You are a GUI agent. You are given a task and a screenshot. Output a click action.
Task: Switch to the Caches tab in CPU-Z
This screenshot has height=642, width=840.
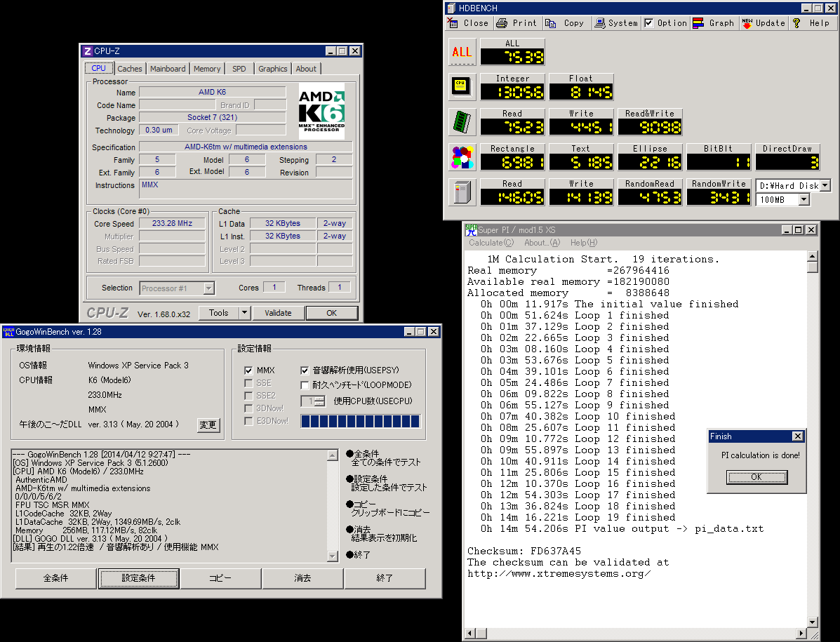(x=130, y=69)
